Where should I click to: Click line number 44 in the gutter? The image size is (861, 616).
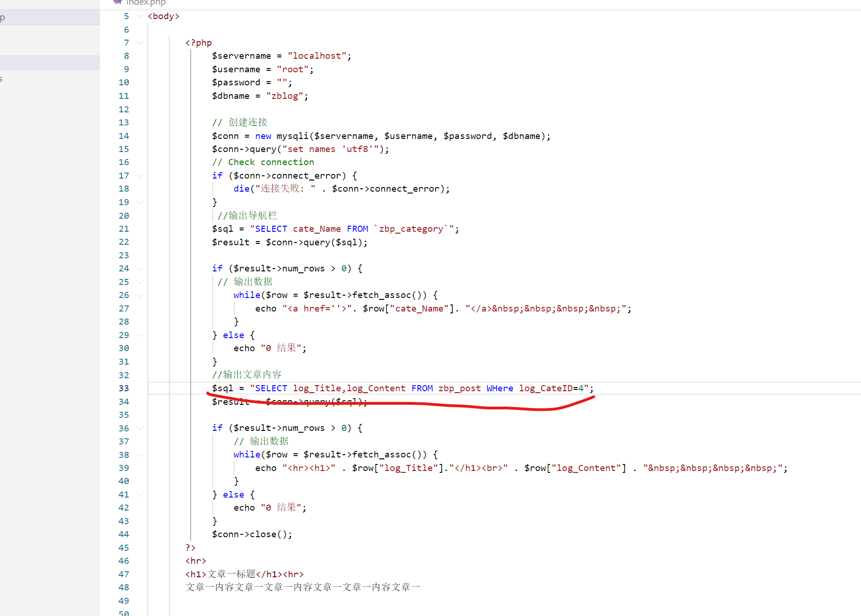(x=124, y=534)
